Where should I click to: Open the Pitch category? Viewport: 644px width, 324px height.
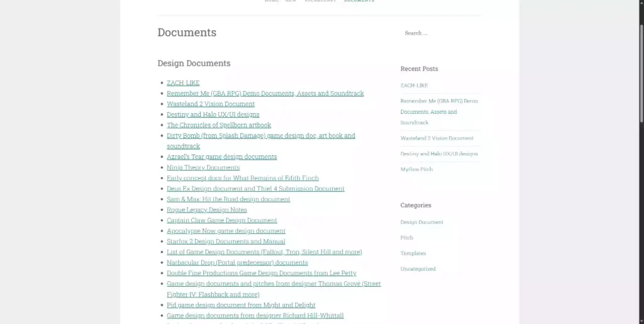point(407,238)
